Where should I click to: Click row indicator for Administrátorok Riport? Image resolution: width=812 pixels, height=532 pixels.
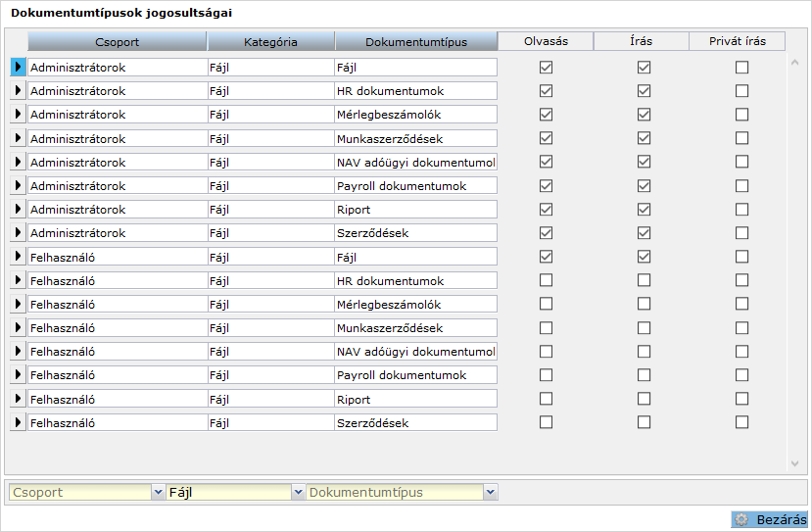pos(17,210)
